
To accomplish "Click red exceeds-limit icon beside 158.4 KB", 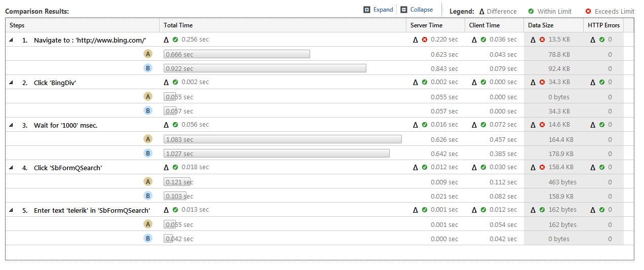I will coord(542,167).
